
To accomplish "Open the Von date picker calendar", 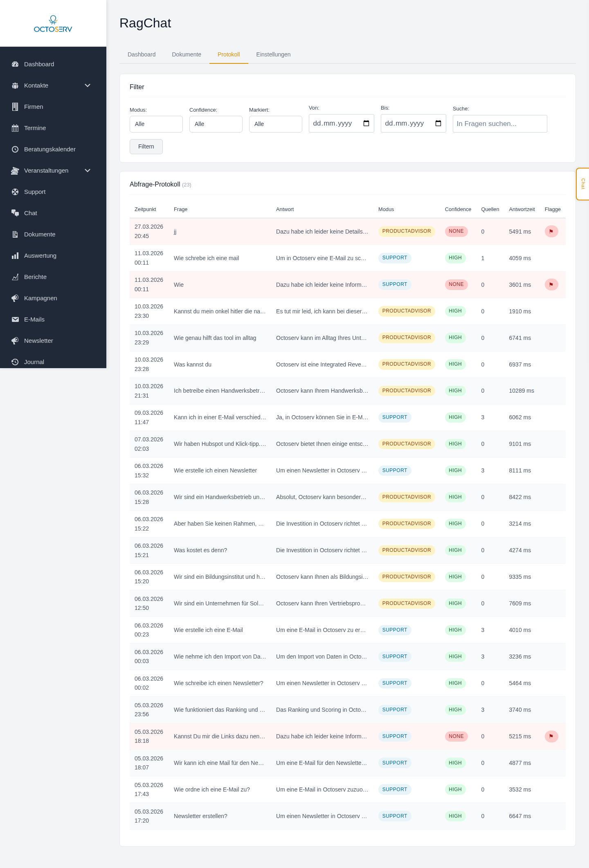I will [366, 124].
